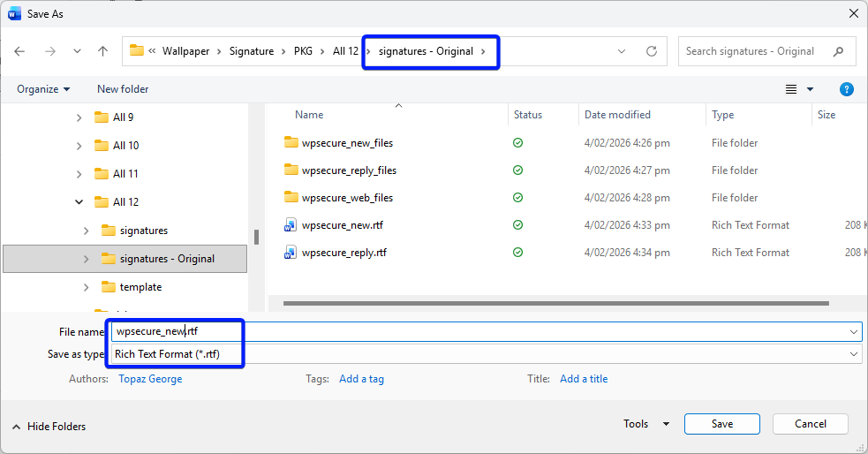Image resolution: width=868 pixels, height=454 pixels.
Task: Click the Save button
Action: click(721, 424)
